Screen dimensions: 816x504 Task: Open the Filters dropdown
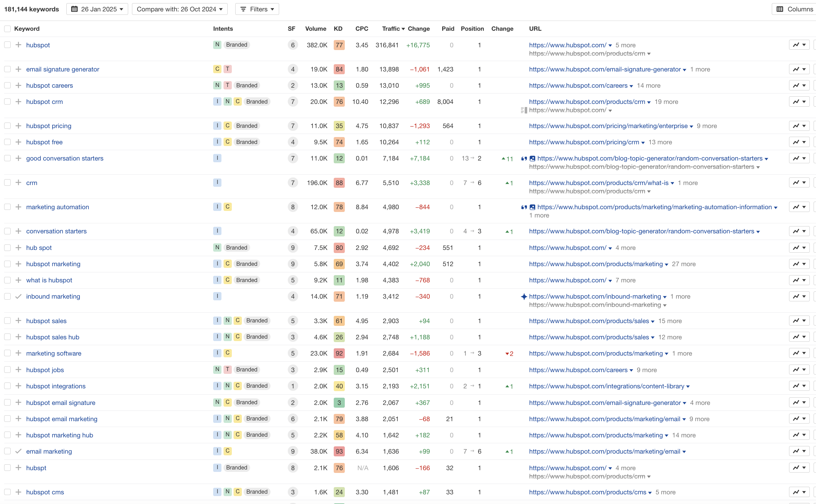pyautogui.click(x=257, y=9)
